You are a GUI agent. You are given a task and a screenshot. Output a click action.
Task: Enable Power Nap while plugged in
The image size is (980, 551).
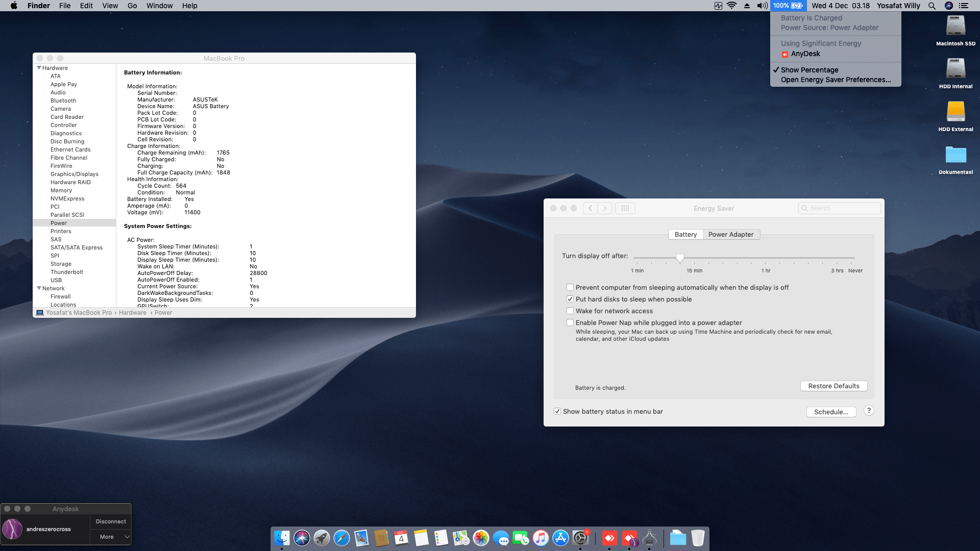(x=570, y=322)
